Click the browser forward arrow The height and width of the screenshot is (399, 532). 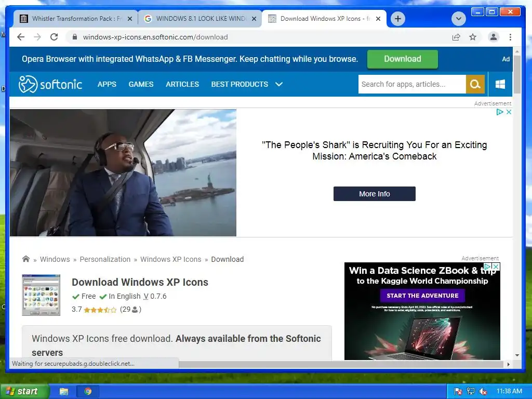37,37
